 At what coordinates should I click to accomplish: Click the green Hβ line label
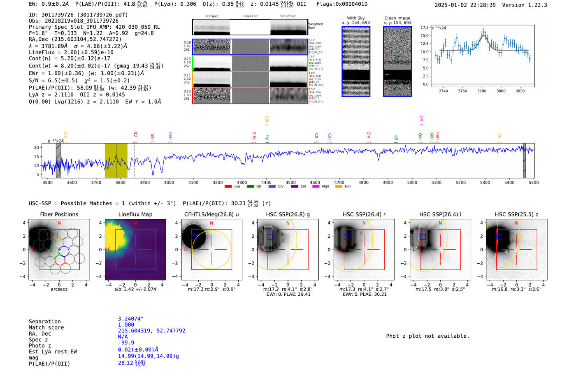[x=396, y=138]
